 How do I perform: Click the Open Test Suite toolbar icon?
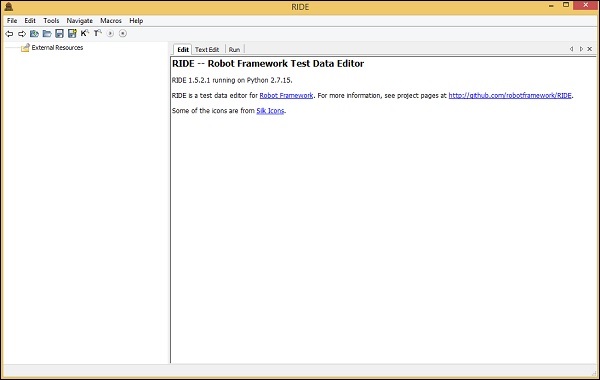coord(34,34)
